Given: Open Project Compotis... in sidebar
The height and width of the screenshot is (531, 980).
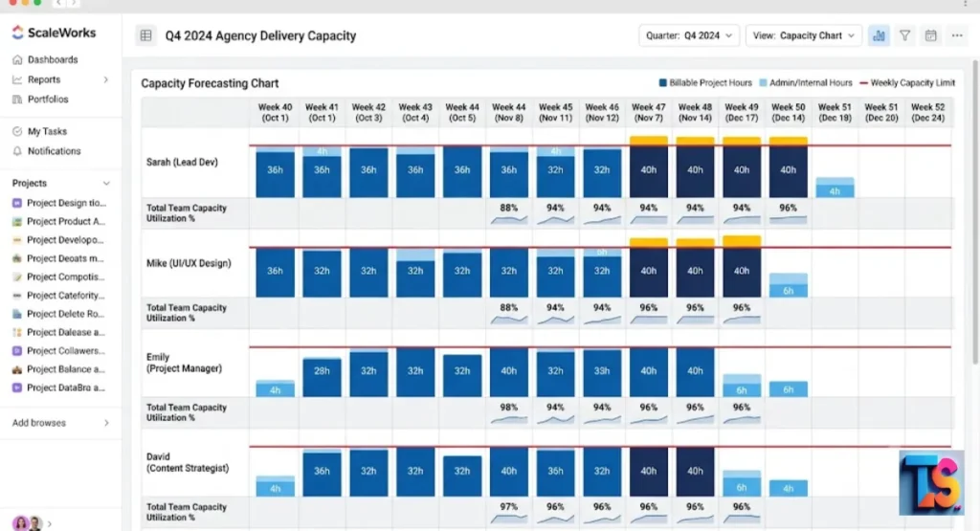Looking at the screenshot, I should coord(66,277).
